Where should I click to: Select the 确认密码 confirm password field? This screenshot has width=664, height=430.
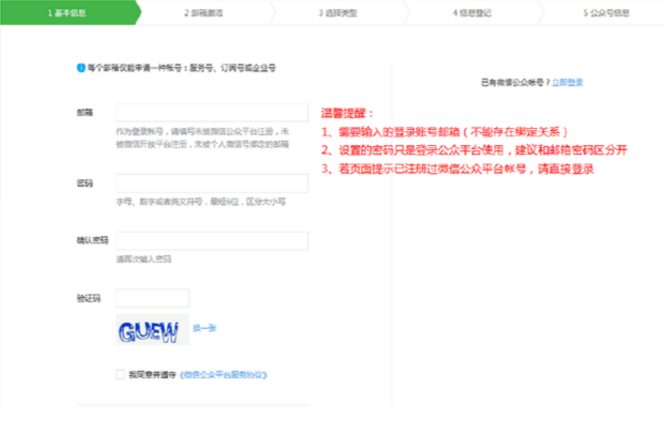click(x=212, y=241)
